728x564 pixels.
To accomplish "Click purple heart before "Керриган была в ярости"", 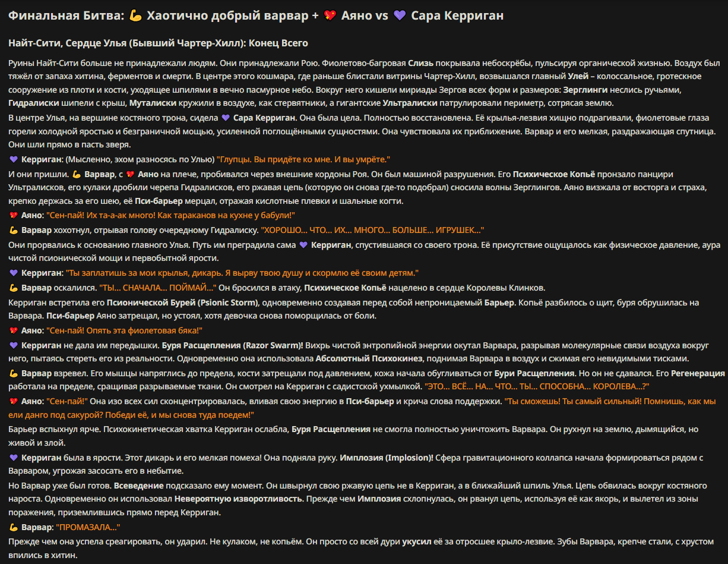I will 14,458.
